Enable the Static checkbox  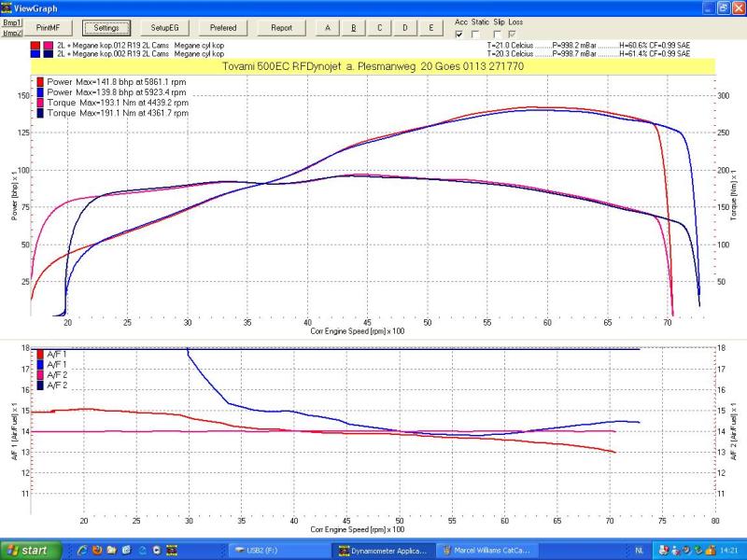point(476,34)
